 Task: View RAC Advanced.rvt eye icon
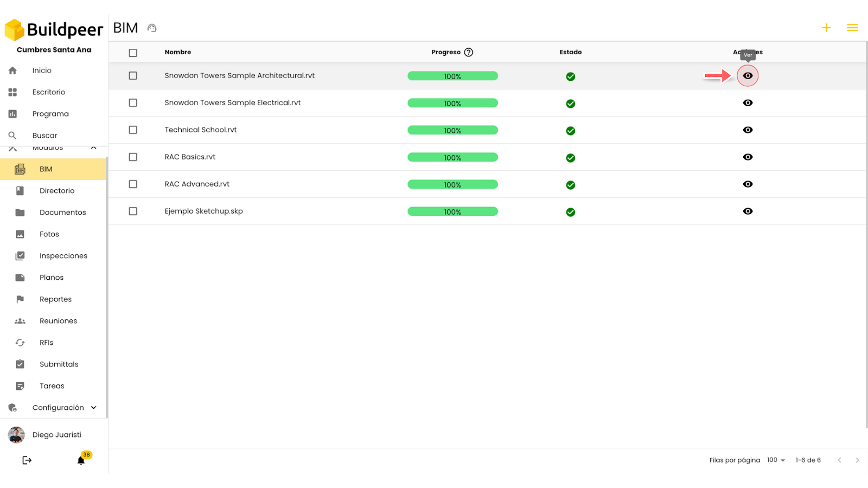point(748,184)
